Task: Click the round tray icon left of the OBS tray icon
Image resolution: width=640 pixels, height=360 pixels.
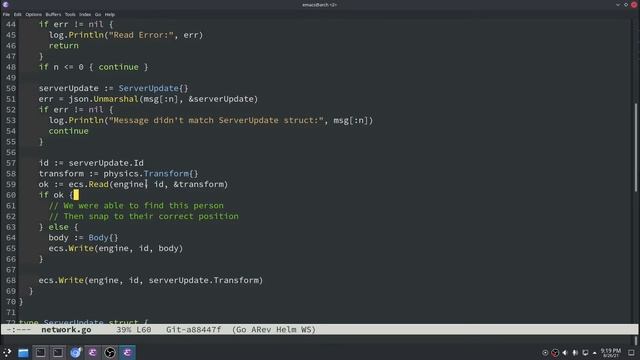Action: [545, 353]
